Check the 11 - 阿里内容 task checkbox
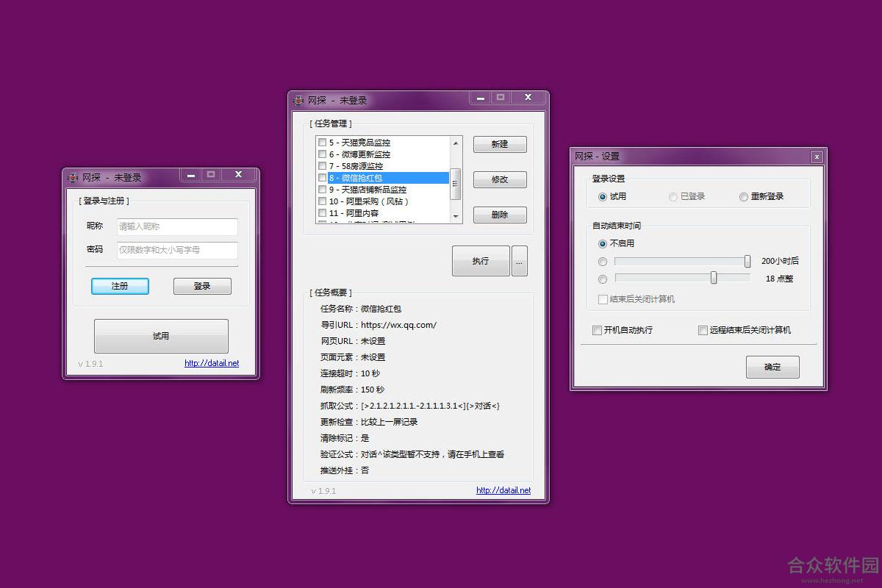This screenshot has height=588, width=882. click(x=322, y=213)
